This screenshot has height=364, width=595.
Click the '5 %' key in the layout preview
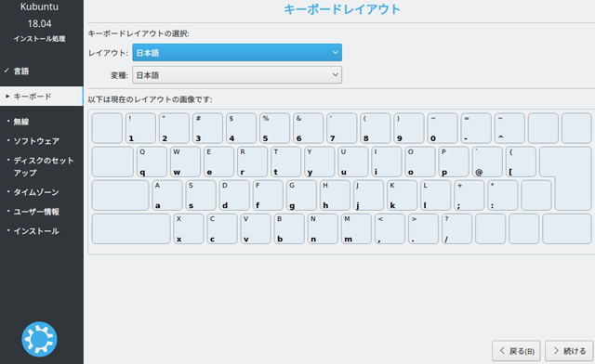275,128
